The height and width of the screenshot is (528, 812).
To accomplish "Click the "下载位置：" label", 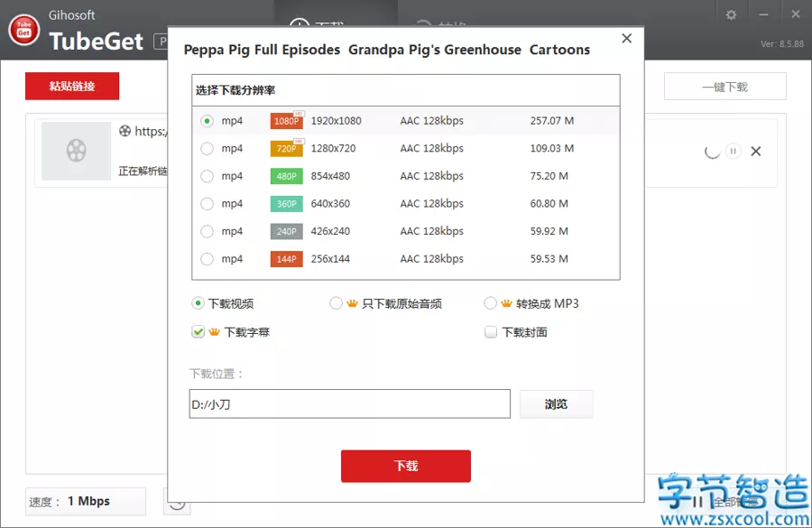I will tap(217, 374).
